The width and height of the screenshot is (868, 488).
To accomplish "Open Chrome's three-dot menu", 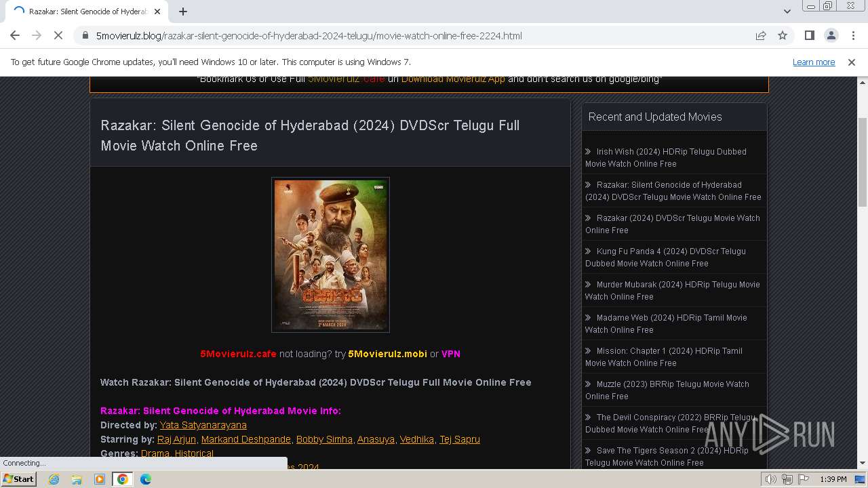I will point(852,35).
